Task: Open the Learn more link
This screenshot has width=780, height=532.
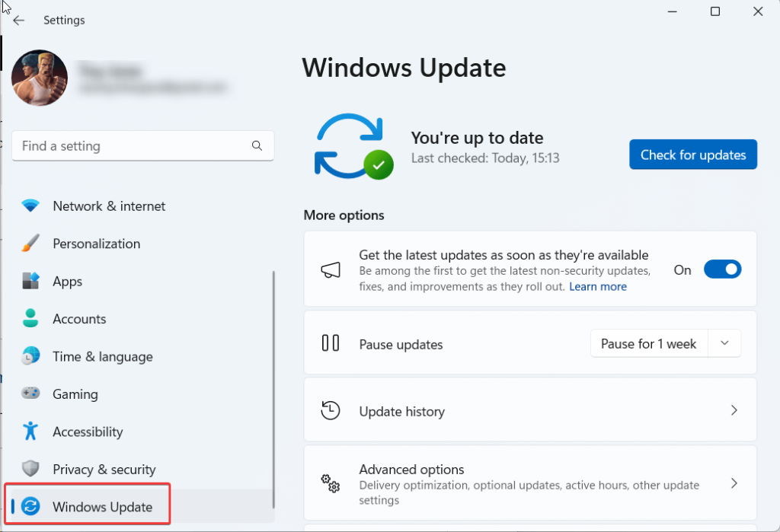Action: (x=598, y=287)
